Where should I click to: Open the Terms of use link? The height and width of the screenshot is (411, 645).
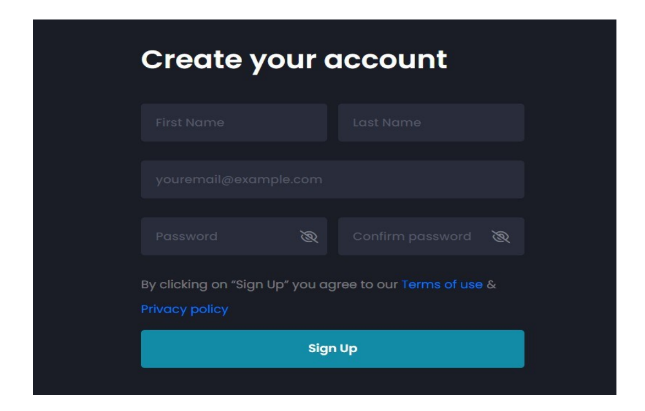click(442, 284)
